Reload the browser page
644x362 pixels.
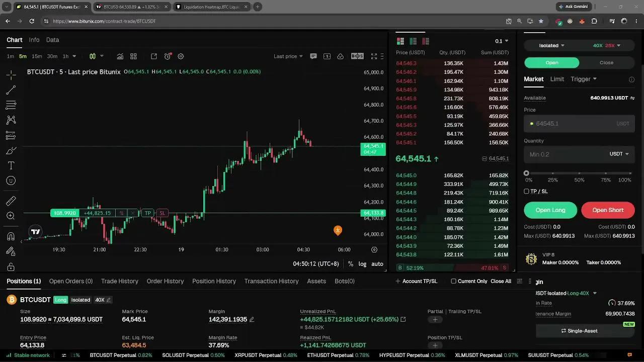(x=32, y=21)
